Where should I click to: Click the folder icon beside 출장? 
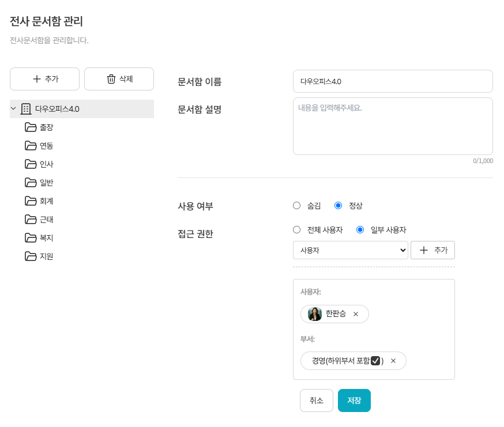(31, 127)
